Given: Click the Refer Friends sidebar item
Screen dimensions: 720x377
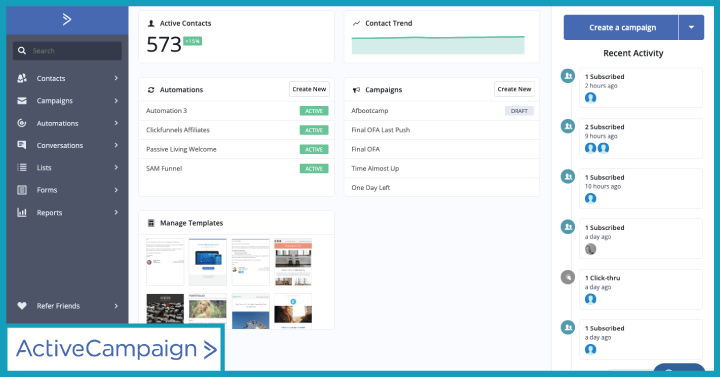Looking at the screenshot, I should (x=68, y=305).
